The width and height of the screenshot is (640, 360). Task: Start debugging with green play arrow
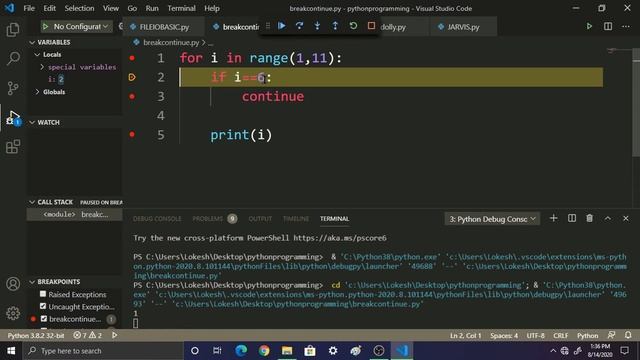pos(45,27)
